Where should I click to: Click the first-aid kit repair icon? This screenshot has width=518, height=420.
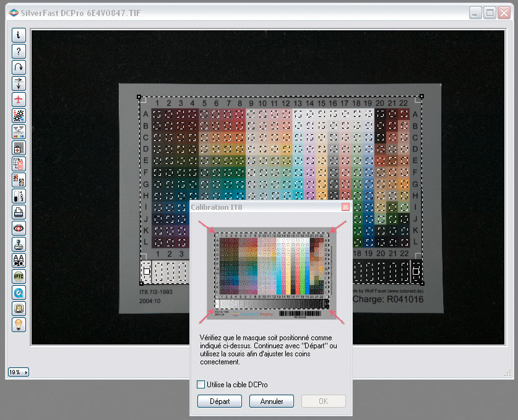pos(19,148)
